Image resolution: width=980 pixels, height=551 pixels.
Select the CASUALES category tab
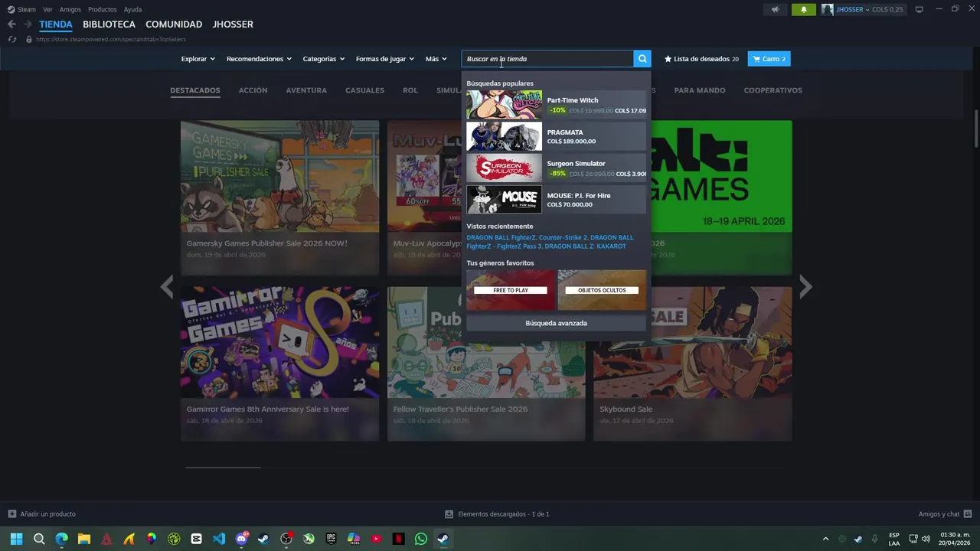364,90
